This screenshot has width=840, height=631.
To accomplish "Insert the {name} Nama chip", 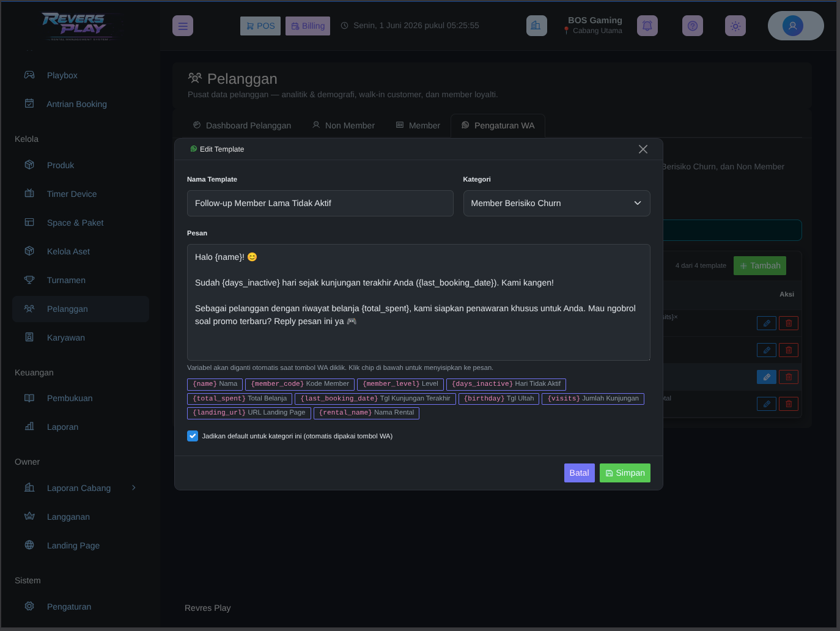I will tap(215, 384).
